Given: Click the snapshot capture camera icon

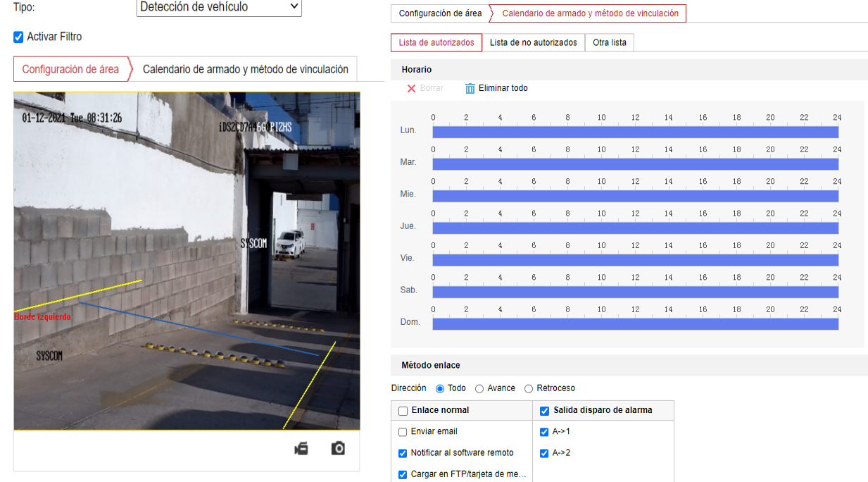Looking at the screenshot, I should pyautogui.click(x=338, y=449).
